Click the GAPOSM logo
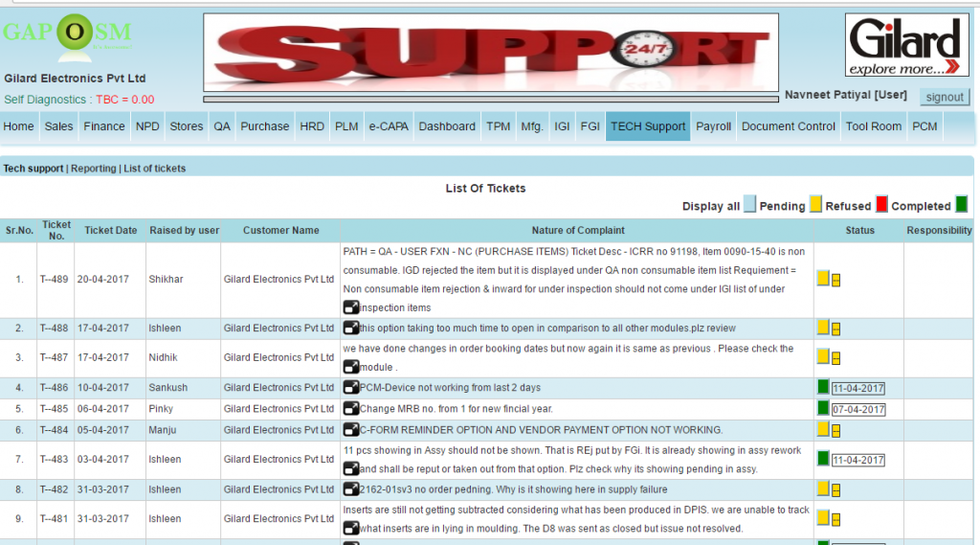The width and height of the screenshot is (980, 545). coord(68,36)
